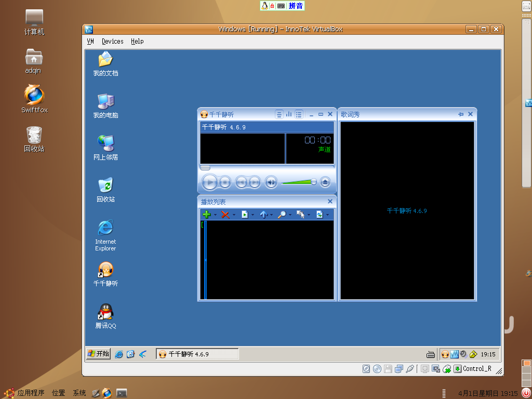532x399 pixels.
Task: Click the 开始 Start button
Action: (98, 354)
